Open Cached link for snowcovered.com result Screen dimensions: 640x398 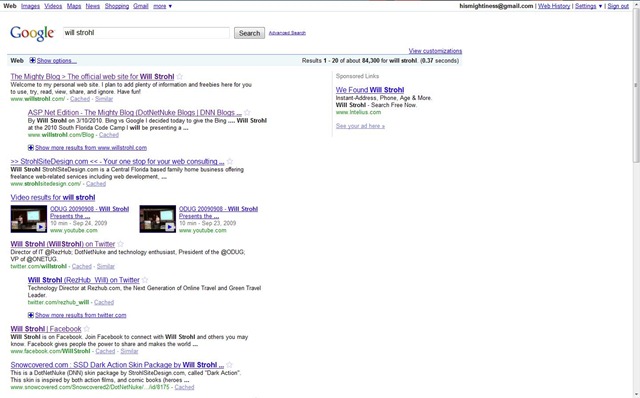(184, 387)
